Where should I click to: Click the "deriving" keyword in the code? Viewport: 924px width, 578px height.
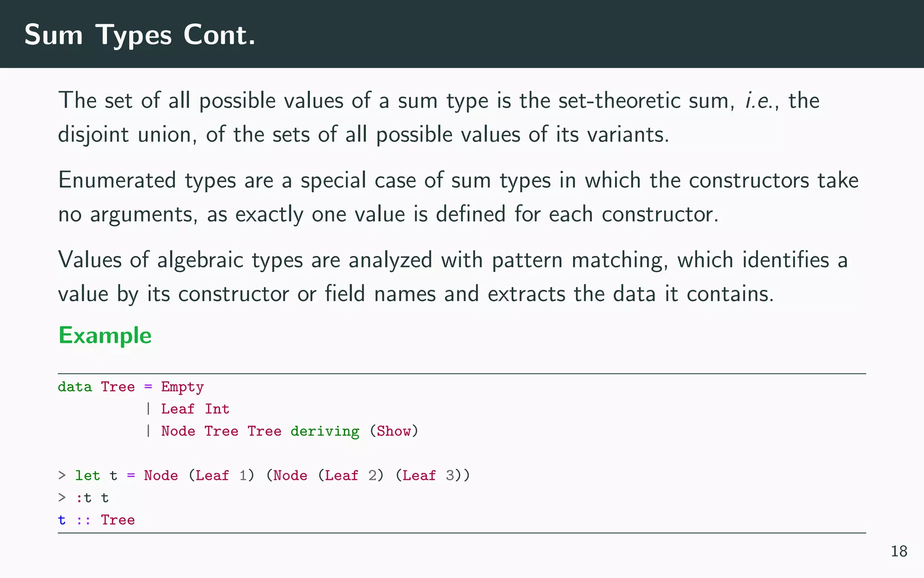click(x=325, y=431)
